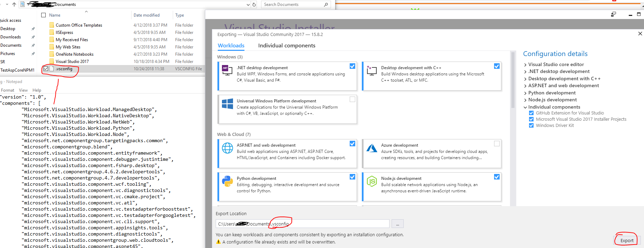Click the ASP.NET web development globe icon
The image size is (644, 248).
227,148
